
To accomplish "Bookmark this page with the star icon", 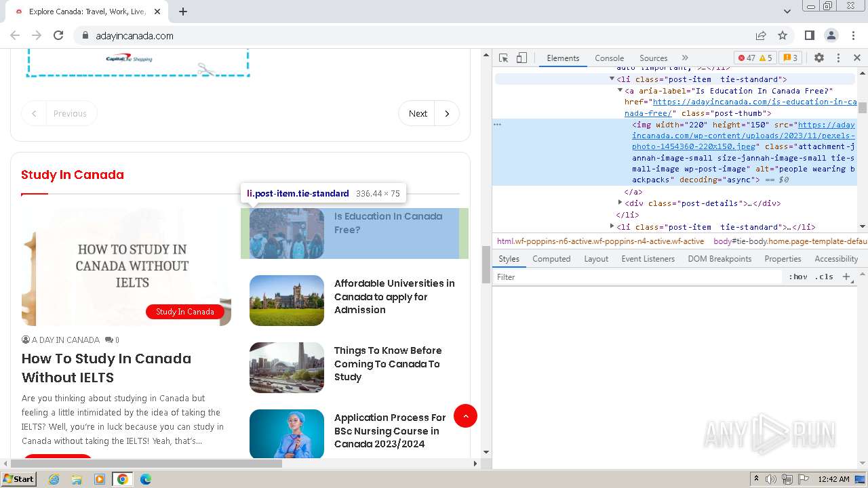I will 783,35.
